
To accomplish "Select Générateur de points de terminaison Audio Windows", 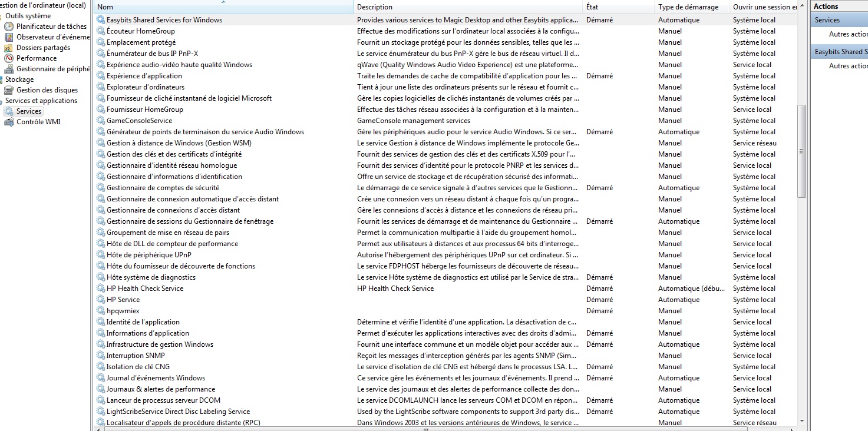I will (x=205, y=132).
